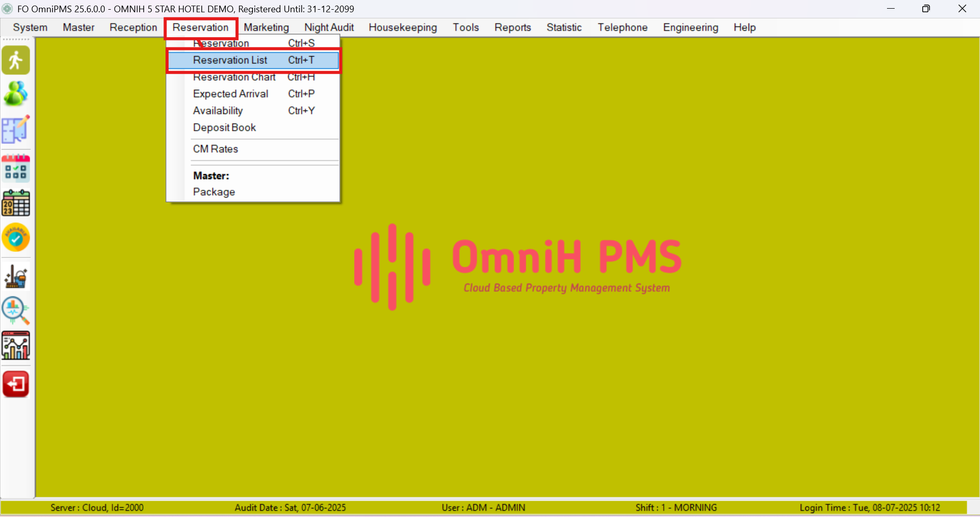The image size is (980, 517).
Task: Choose Availability from the dropdown menu
Action: tap(253, 111)
